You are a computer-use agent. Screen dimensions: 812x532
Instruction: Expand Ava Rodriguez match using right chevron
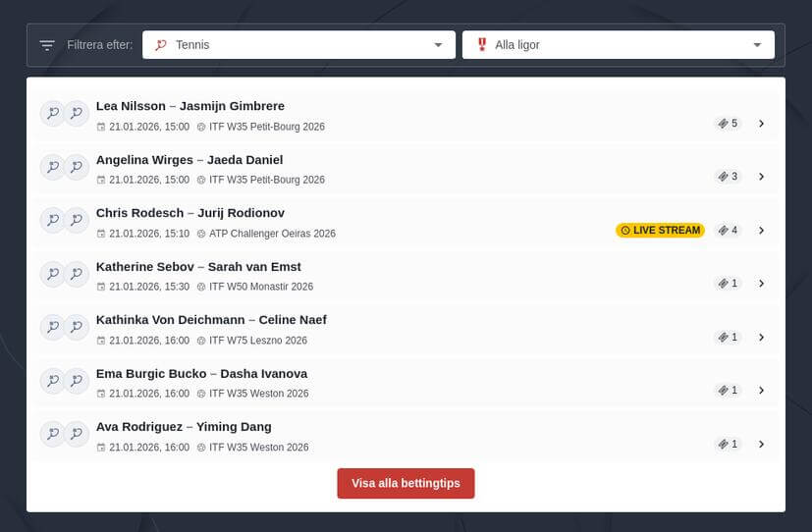761,444
